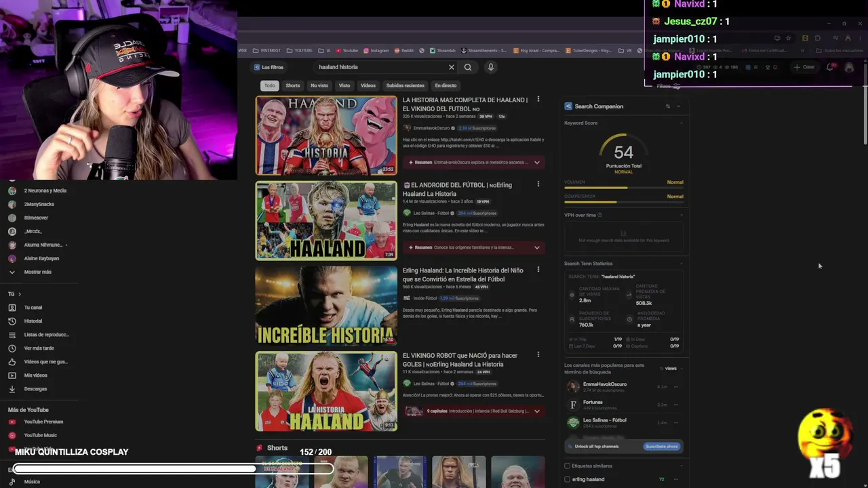The image size is (868, 488).
Task: Expand subscriptions with 'Mostrar más'
Action: (39, 272)
